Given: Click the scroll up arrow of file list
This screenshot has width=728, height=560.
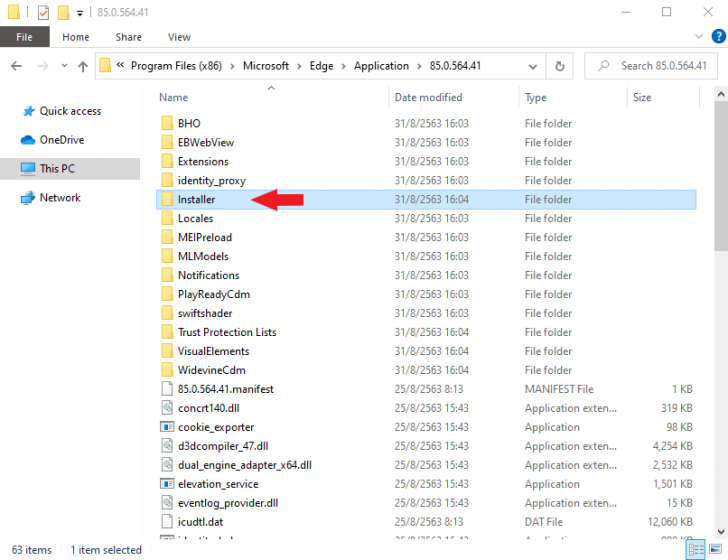Looking at the screenshot, I should click(x=721, y=94).
